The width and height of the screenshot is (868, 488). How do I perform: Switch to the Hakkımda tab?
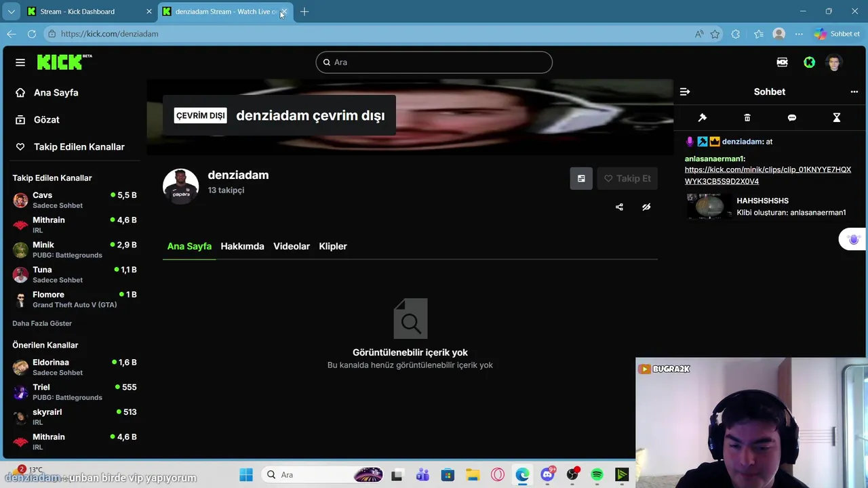tap(242, 246)
